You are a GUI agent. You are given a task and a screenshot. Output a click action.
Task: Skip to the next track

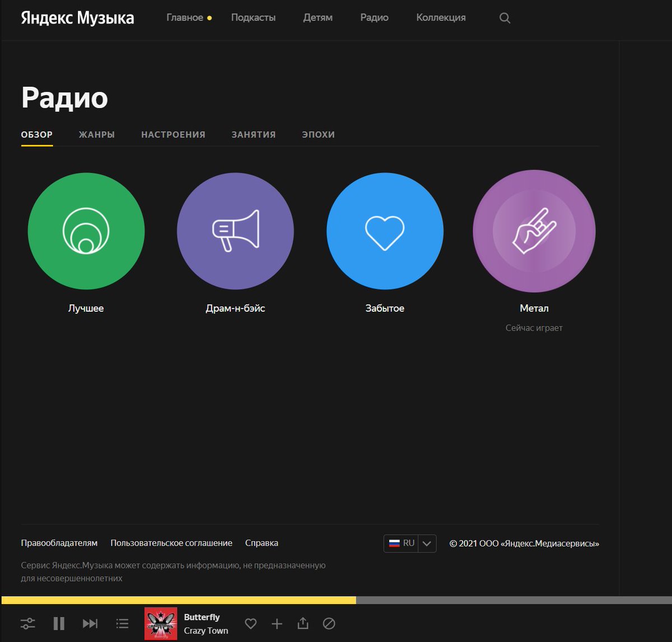tap(90, 623)
